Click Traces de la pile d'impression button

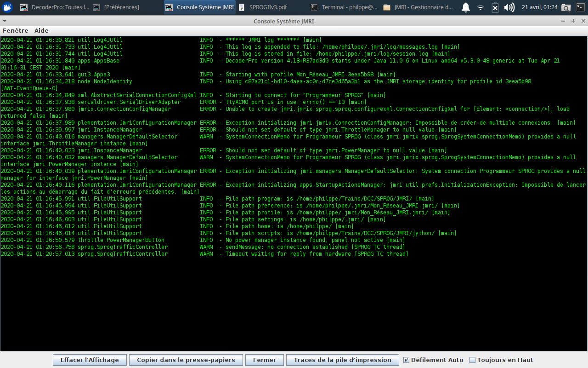(x=343, y=360)
